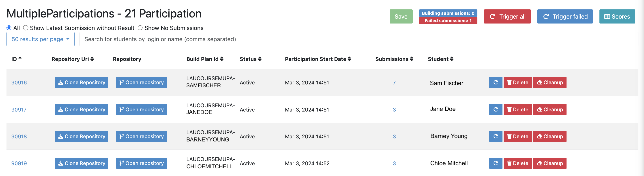Viewport: 644px width, 176px height.
Task: Select the All radio filter
Action: coord(9,28)
